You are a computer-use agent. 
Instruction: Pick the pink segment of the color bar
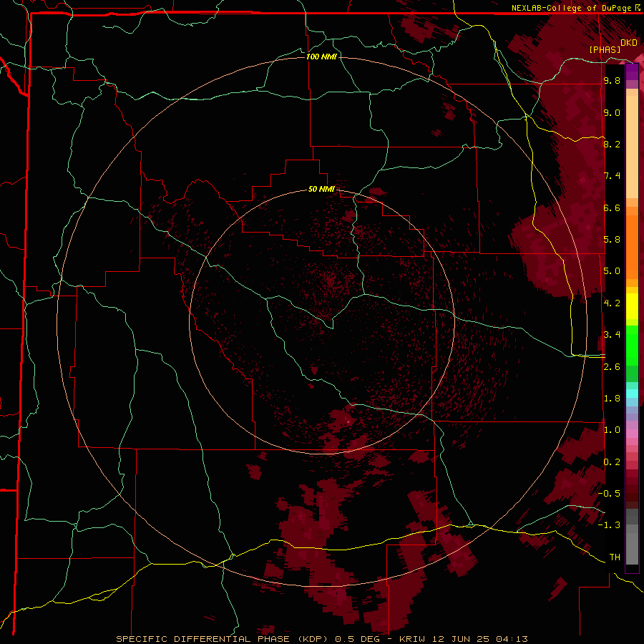(632, 434)
